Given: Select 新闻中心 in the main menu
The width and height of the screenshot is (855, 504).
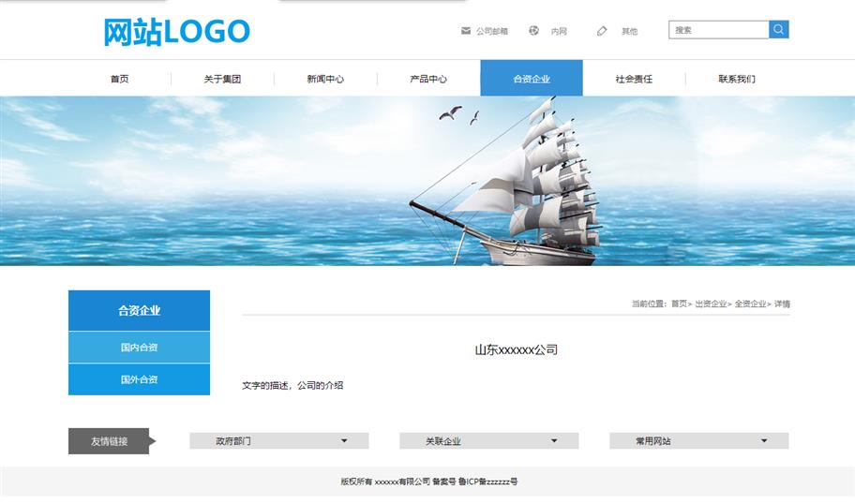Looking at the screenshot, I should [325, 79].
